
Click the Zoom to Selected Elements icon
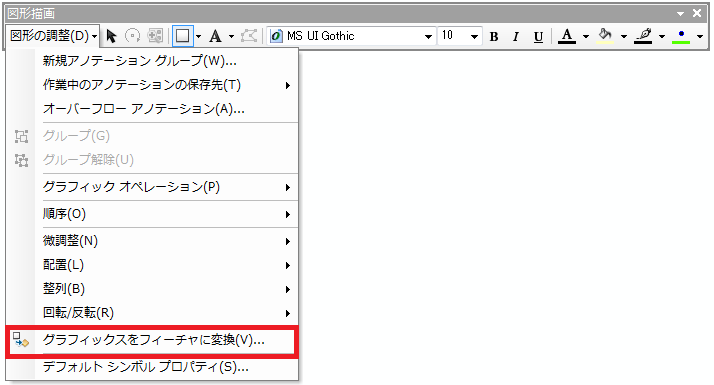point(155,36)
